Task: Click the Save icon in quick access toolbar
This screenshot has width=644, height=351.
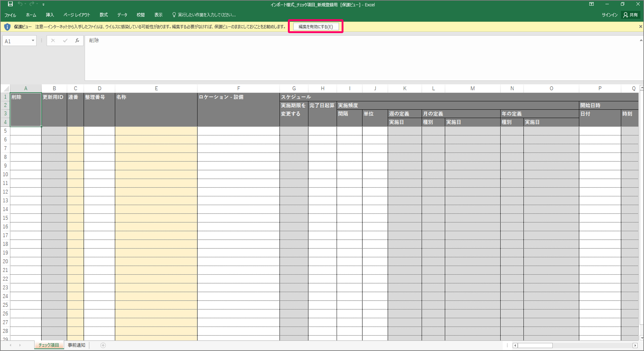Action: [x=10, y=4]
